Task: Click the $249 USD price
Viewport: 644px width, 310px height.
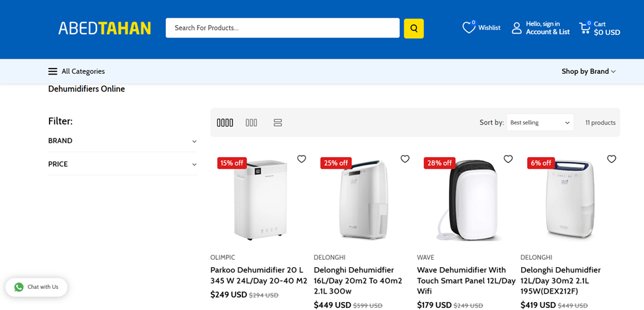Action: click(x=229, y=295)
